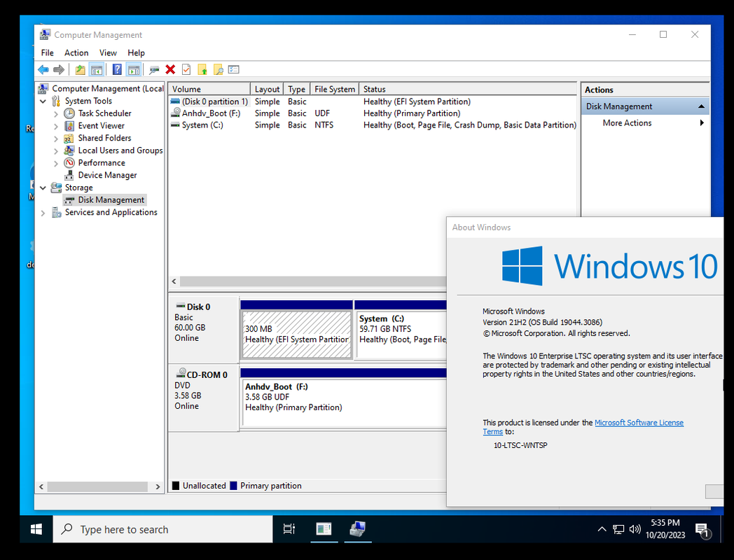Click the red X delete toolbar icon
This screenshot has height=560, width=734.
pyautogui.click(x=170, y=70)
